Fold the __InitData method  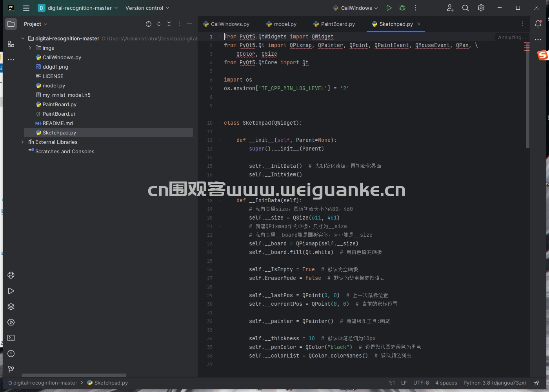pyautogui.click(x=220, y=200)
